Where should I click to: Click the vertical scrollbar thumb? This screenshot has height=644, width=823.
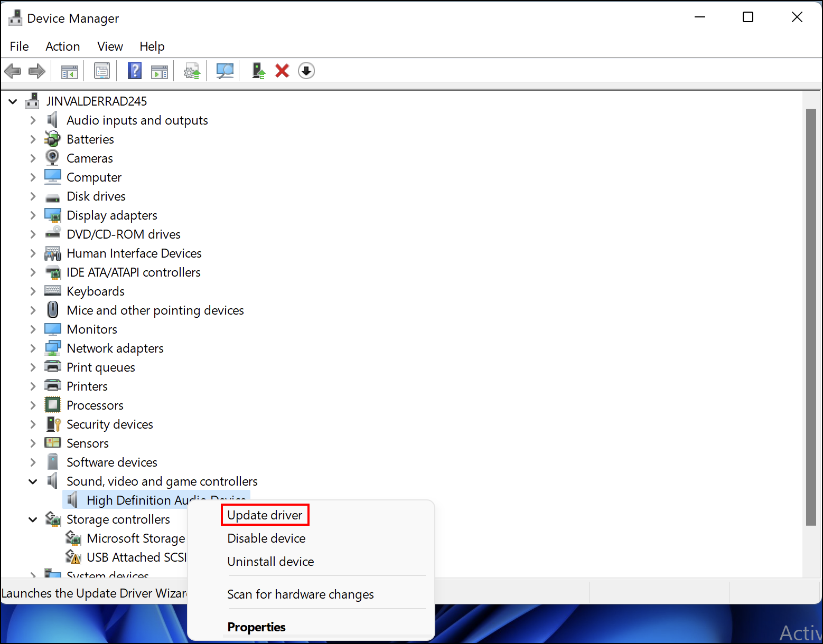811,317
